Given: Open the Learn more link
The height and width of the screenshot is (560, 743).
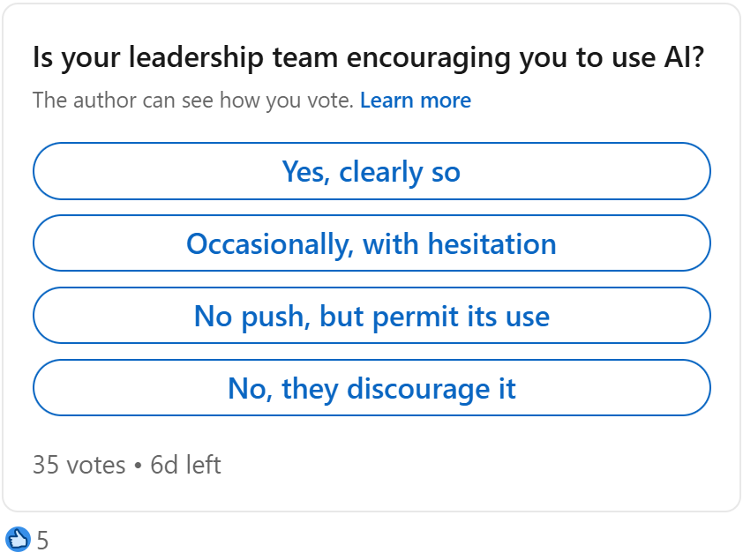Looking at the screenshot, I should (x=416, y=100).
